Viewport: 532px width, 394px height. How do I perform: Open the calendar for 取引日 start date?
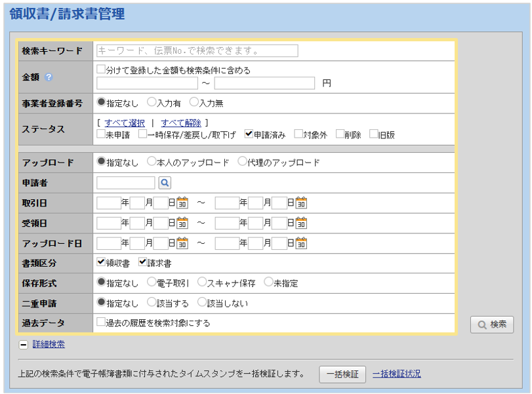182,203
